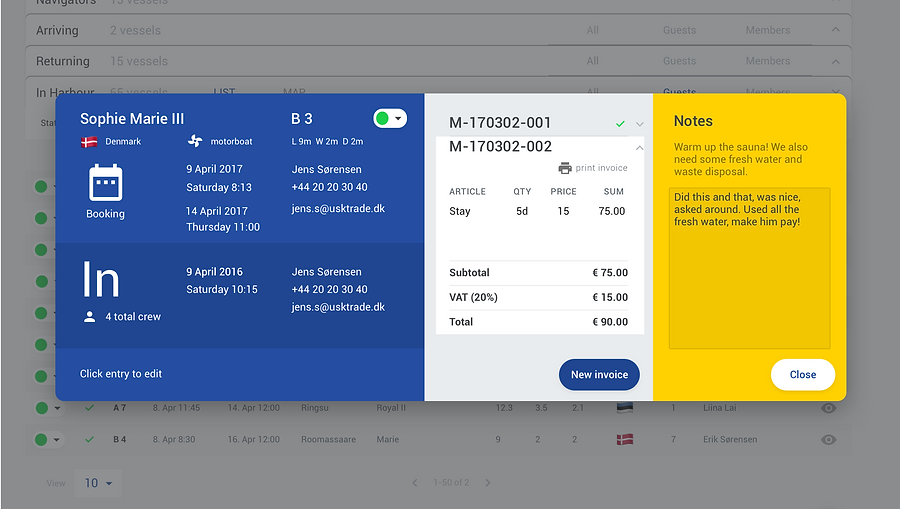Select the Guests tab in Returning row

click(680, 61)
